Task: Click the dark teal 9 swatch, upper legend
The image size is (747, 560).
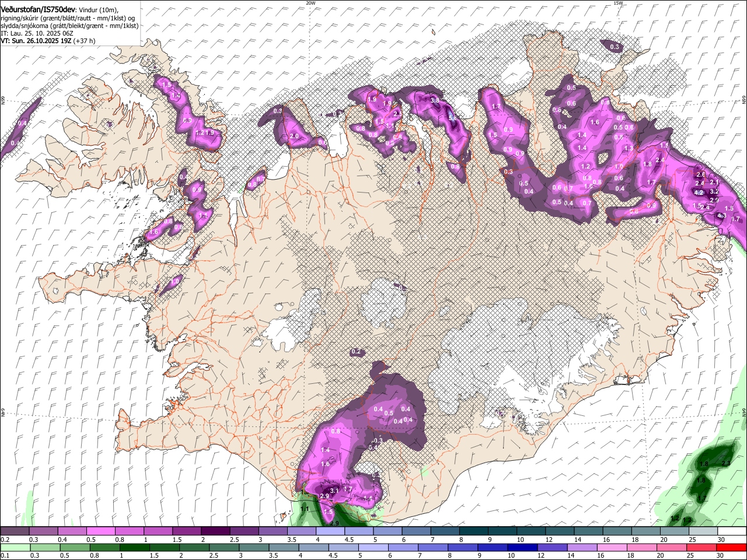Action: pos(502,531)
